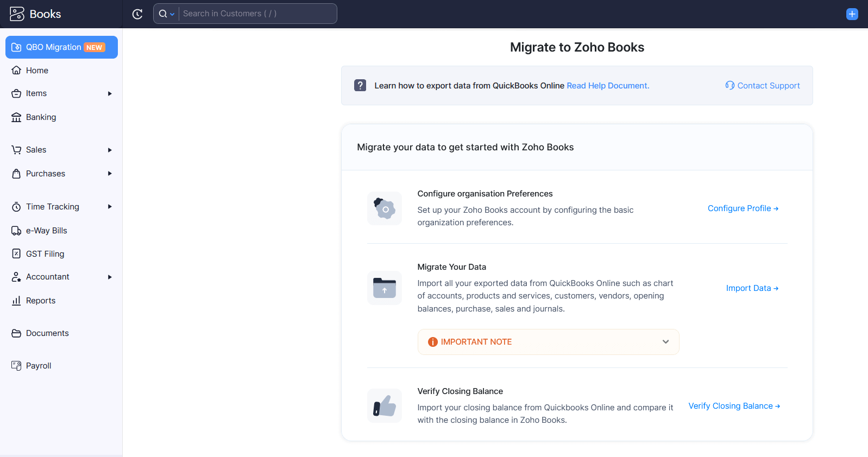Click the Migrate Your Data title
Screen dimensions: 868x457
click(x=452, y=267)
